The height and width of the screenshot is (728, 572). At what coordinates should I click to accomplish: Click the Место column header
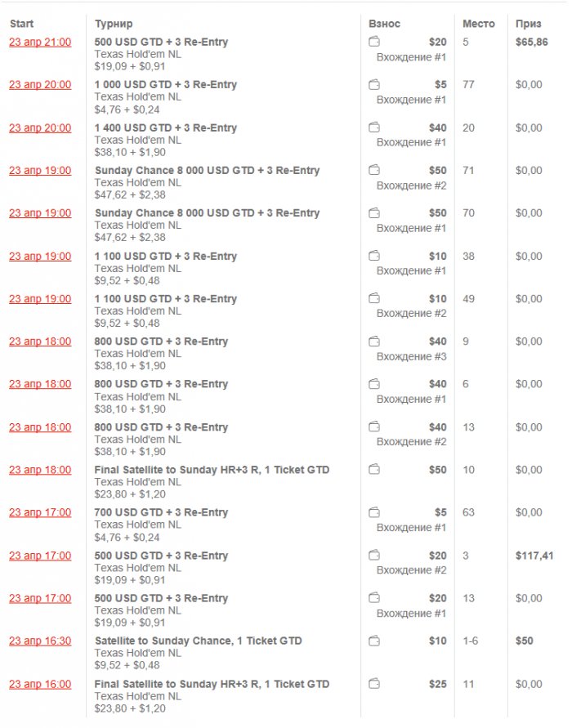[478, 24]
